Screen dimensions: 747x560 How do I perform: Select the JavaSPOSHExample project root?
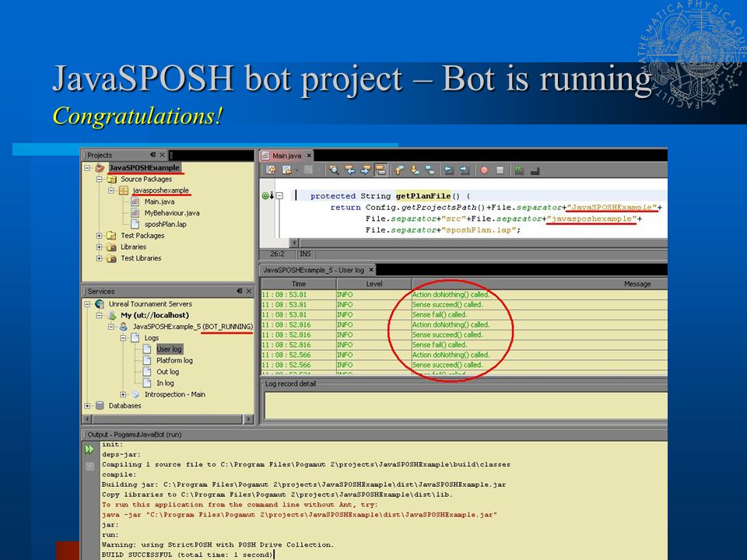tap(145, 168)
